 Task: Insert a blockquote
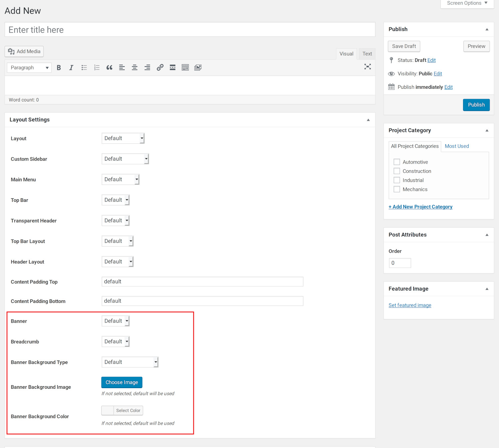click(x=109, y=68)
